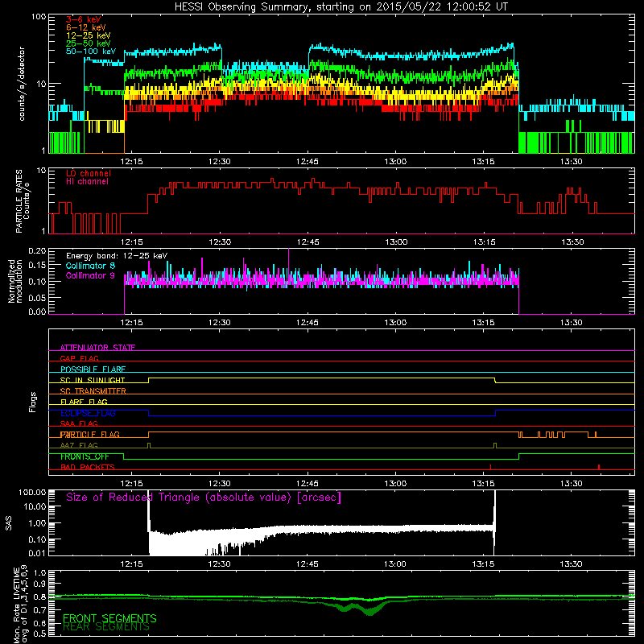The height and width of the screenshot is (644, 644).
Task: Click the SC TRANSMITTER flag label
Action: tap(93, 391)
